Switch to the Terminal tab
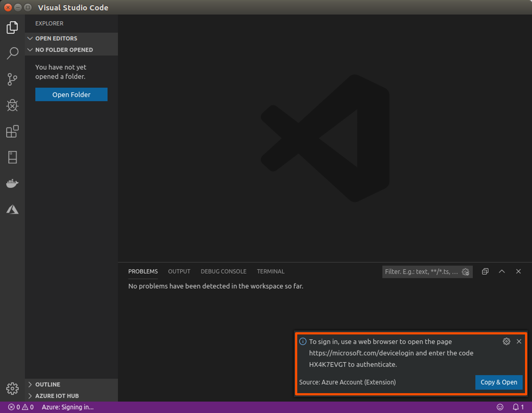 (x=270, y=271)
